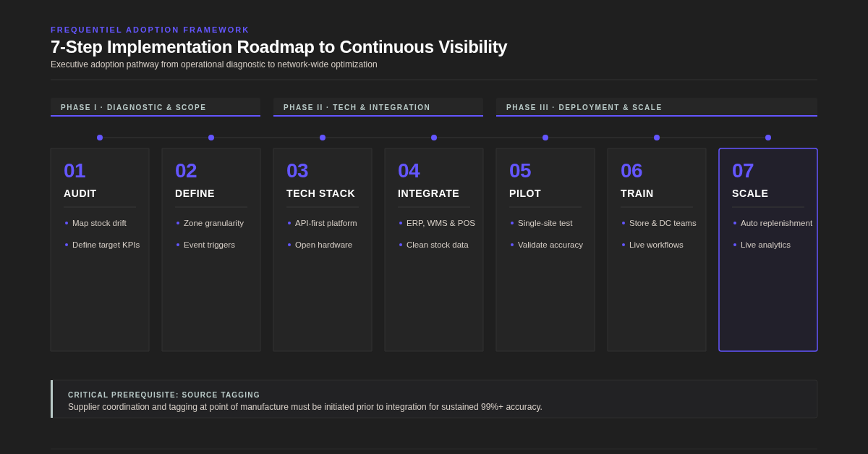
Task: Click the step number 06
Action: (x=631, y=171)
